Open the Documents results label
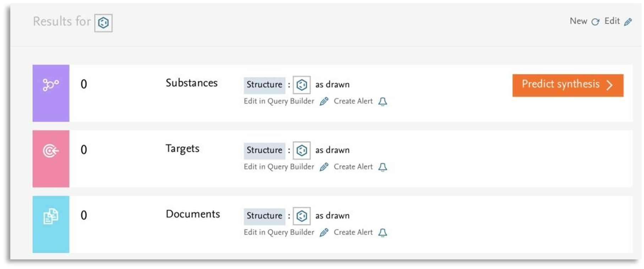The image size is (644, 269). click(193, 214)
